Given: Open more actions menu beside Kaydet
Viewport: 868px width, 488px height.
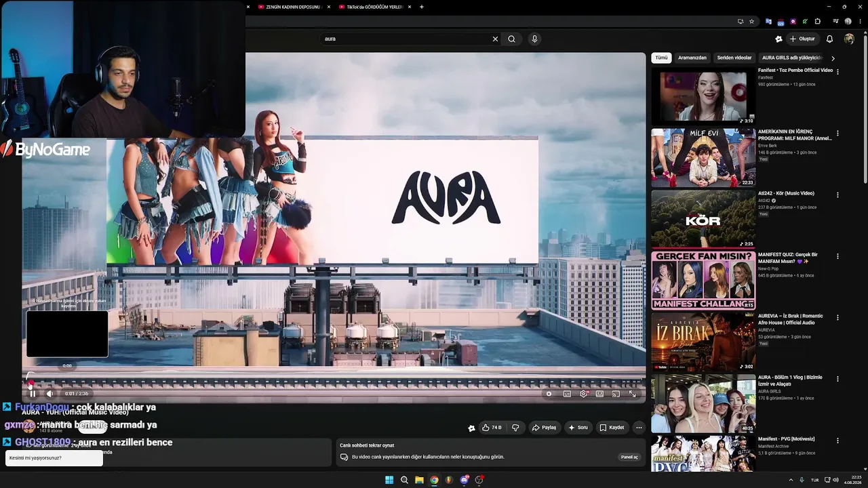Looking at the screenshot, I should pos(639,428).
